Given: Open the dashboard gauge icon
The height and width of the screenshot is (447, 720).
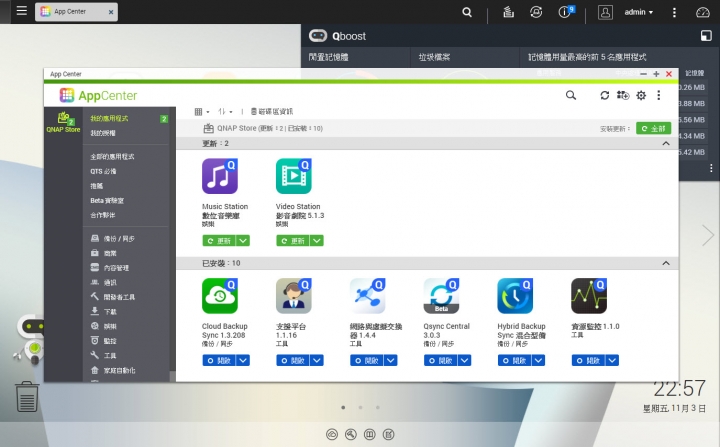Looking at the screenshot, I should pyautogui.click(x=703, y=12).
